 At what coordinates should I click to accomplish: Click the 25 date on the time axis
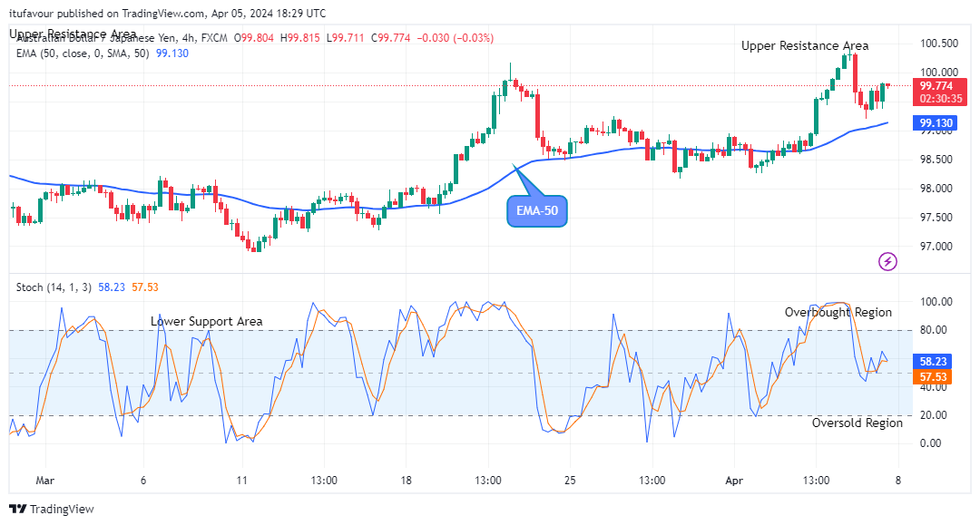(x=570, y=480)
